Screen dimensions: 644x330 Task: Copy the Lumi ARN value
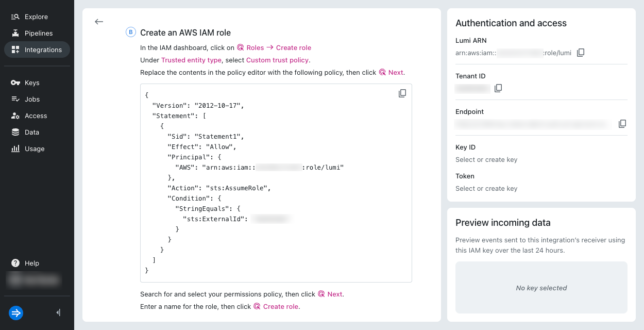coord(581,53)
